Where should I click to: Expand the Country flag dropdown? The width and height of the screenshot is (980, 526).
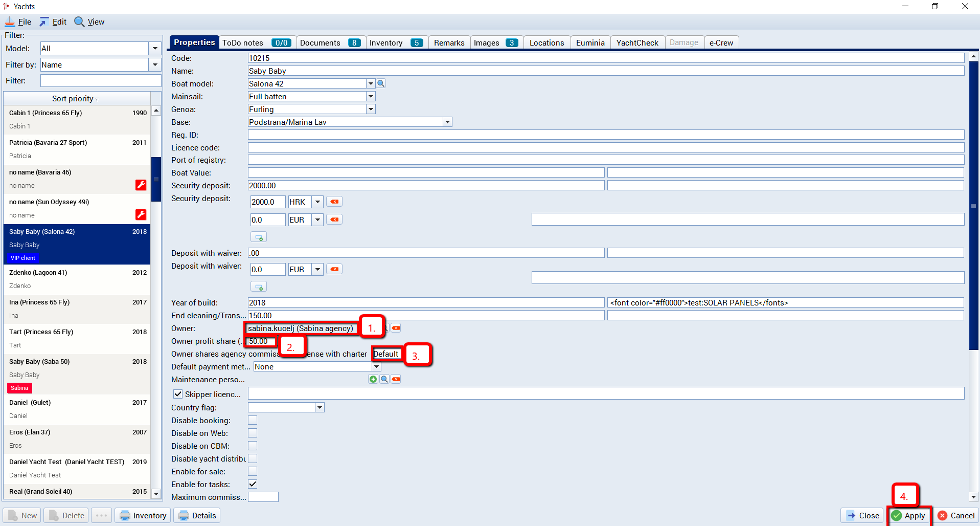tap(320, 407)
